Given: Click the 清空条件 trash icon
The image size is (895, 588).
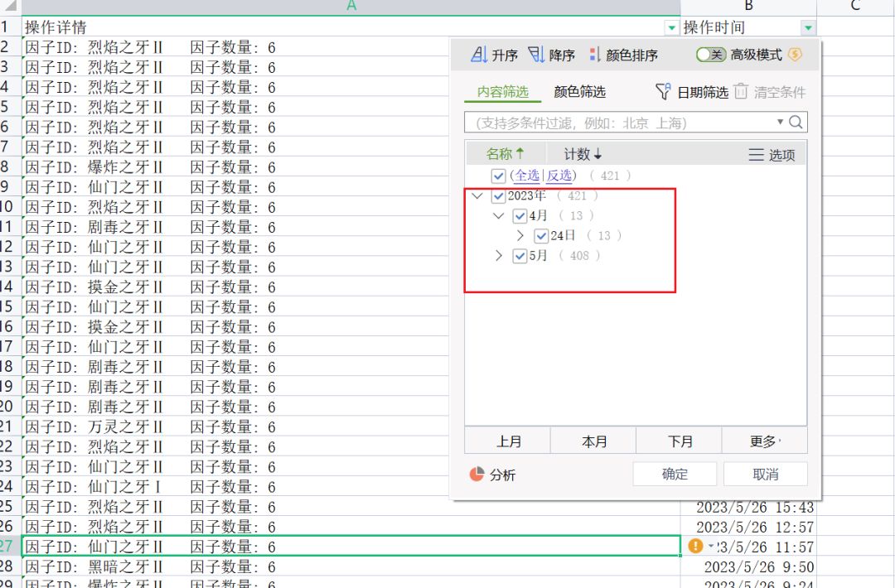Looking at the screenshot, I should [x=740, y=91].
